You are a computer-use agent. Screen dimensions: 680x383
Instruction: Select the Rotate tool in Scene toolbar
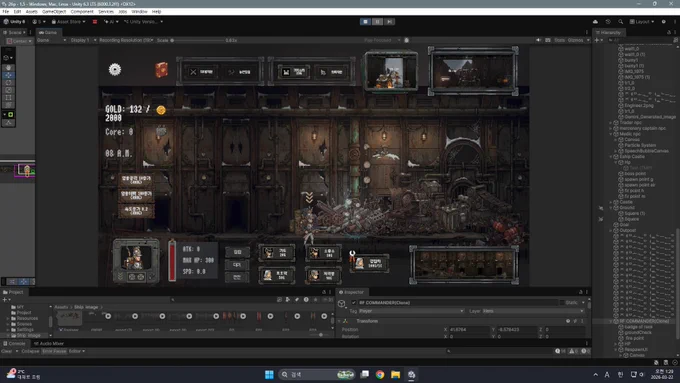tap(8, 82)
